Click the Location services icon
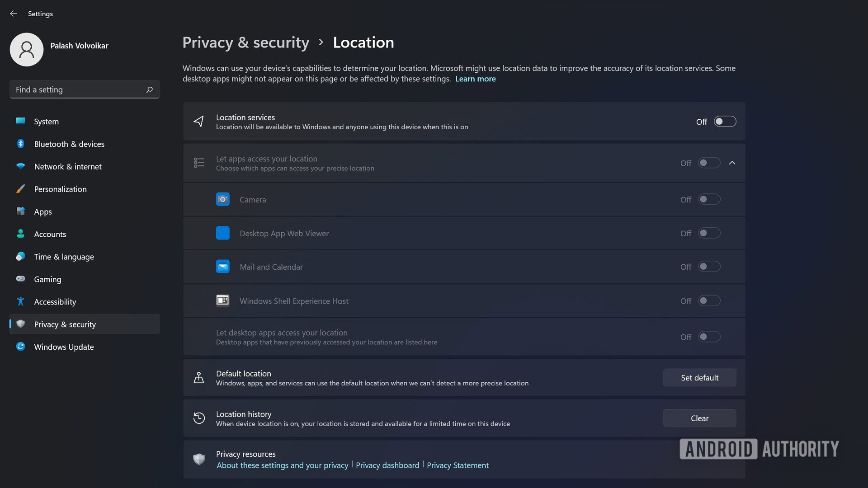868x488 pixels. [199, 122]
